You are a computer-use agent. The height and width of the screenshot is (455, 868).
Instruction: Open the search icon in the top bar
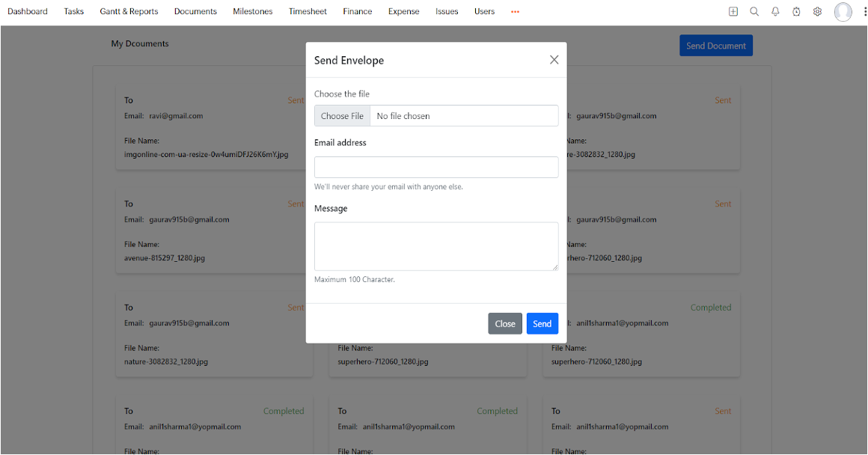tap(754, 11)
